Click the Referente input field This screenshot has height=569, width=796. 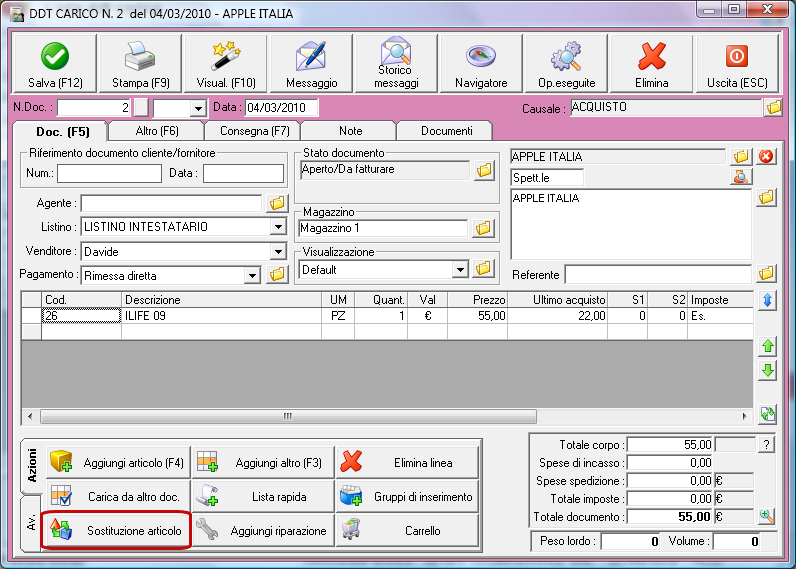(x=658, y=275)
